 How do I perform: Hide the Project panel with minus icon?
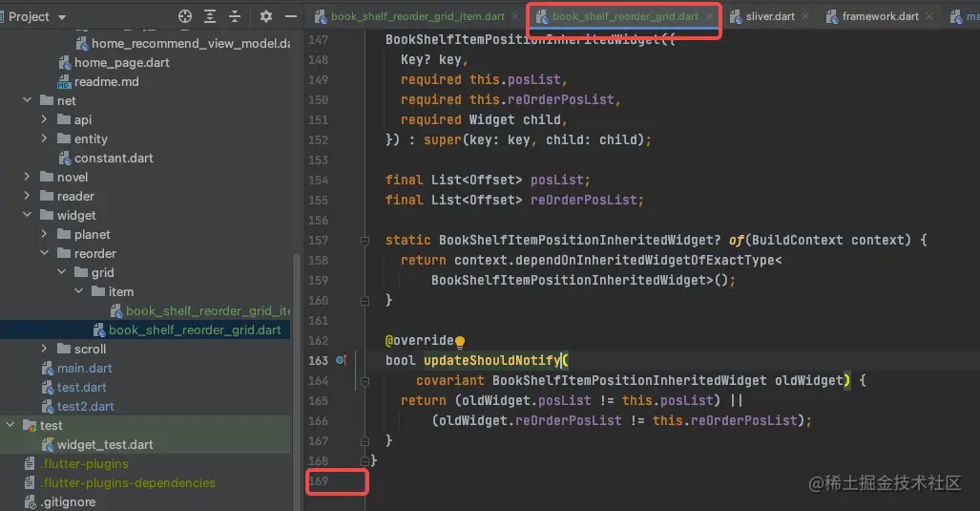tap(291, 16)
